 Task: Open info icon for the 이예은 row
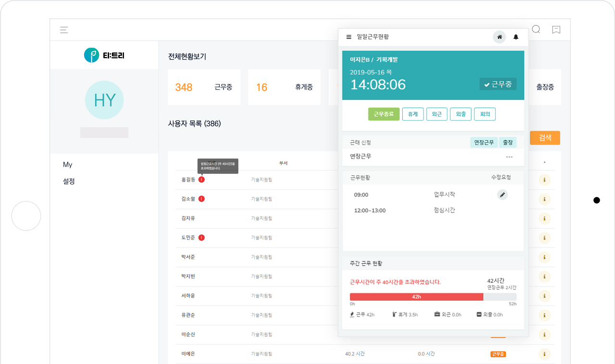(544, 354)
